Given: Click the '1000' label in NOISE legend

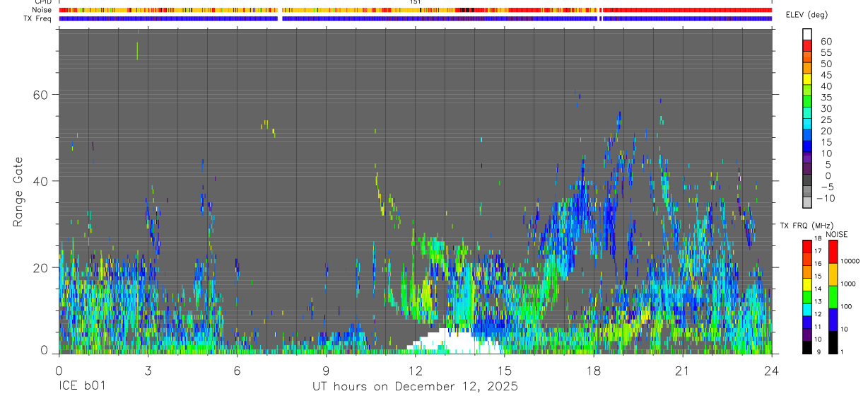Looking at the screenshot, I should 850,284.
